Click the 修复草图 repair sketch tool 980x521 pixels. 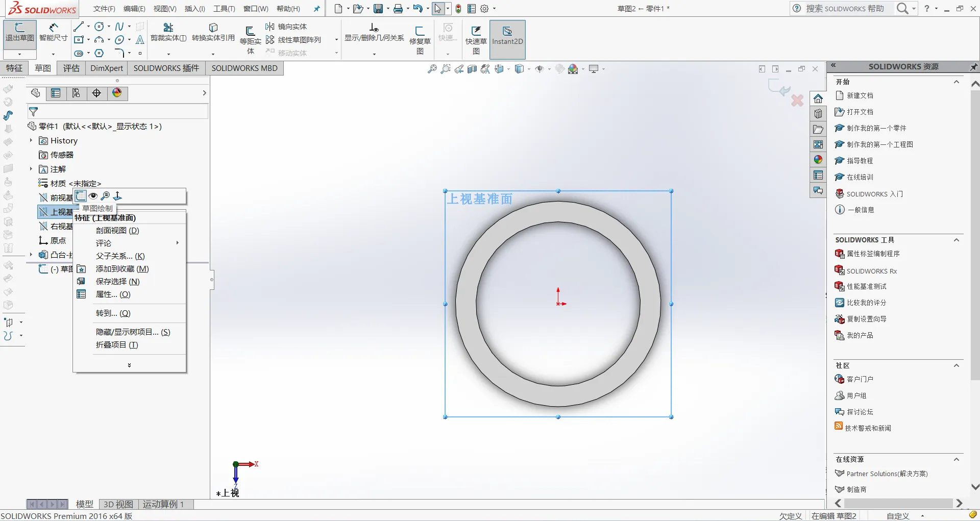click(420, 40)
